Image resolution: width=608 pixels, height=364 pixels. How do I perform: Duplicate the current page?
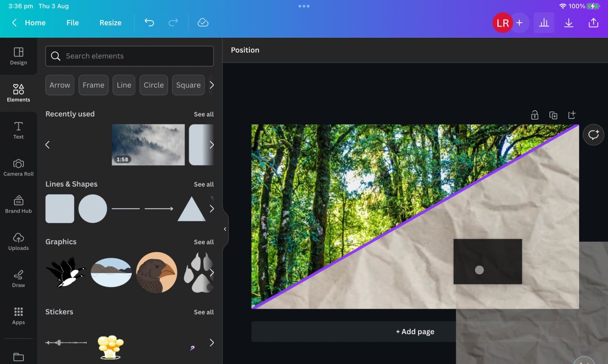(553, 115)
